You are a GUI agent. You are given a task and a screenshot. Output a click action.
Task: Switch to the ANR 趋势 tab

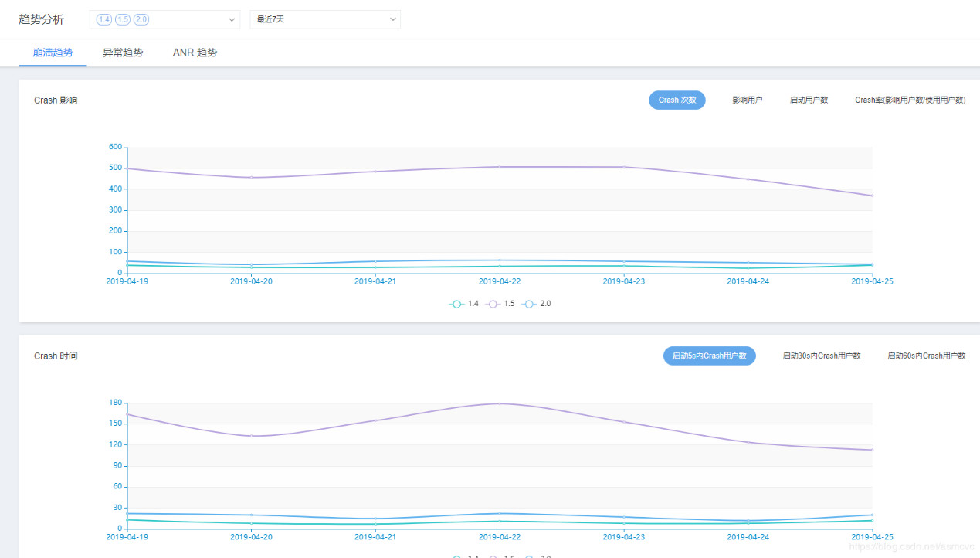tap(195, 53)
